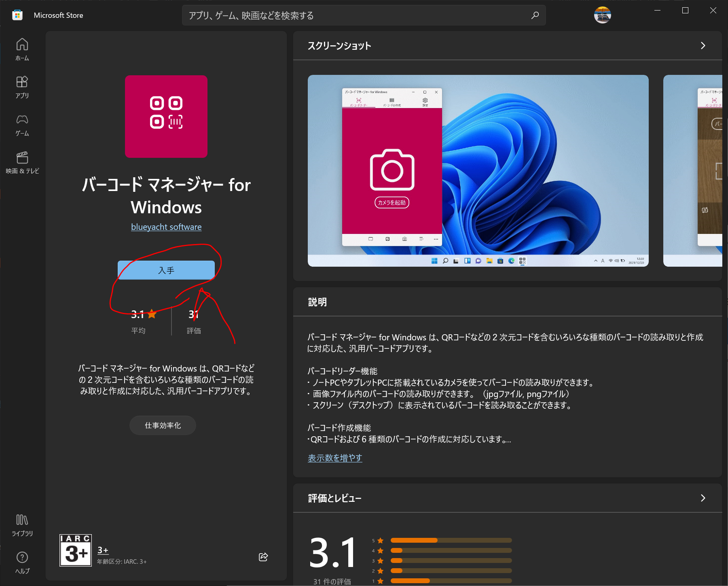Open the アプリ (Apps) section
This screenshot has width=728, height=586.
(22, 87)
